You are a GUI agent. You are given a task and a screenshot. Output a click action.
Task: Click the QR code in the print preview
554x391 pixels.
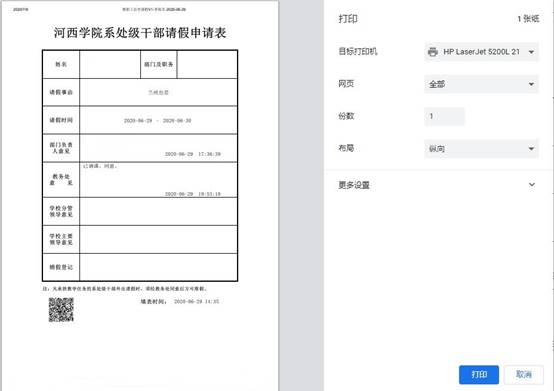pyautogui.click(x=61, y=310)
